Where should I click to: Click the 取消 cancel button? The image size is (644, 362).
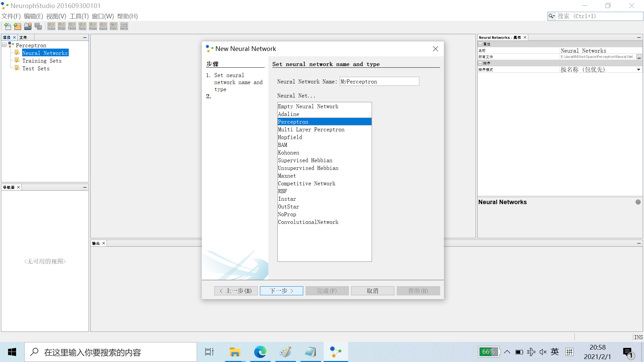(x=372, y=291)
